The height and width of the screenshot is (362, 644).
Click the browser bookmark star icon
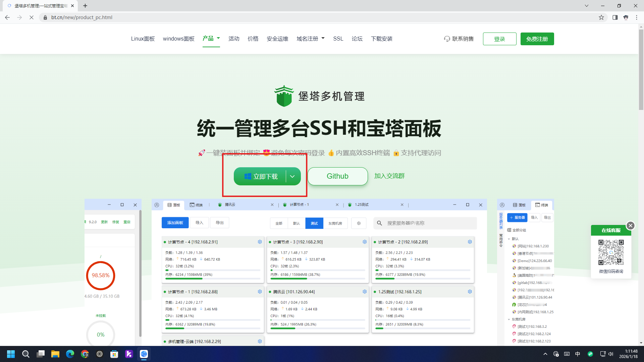pos(601,17)
